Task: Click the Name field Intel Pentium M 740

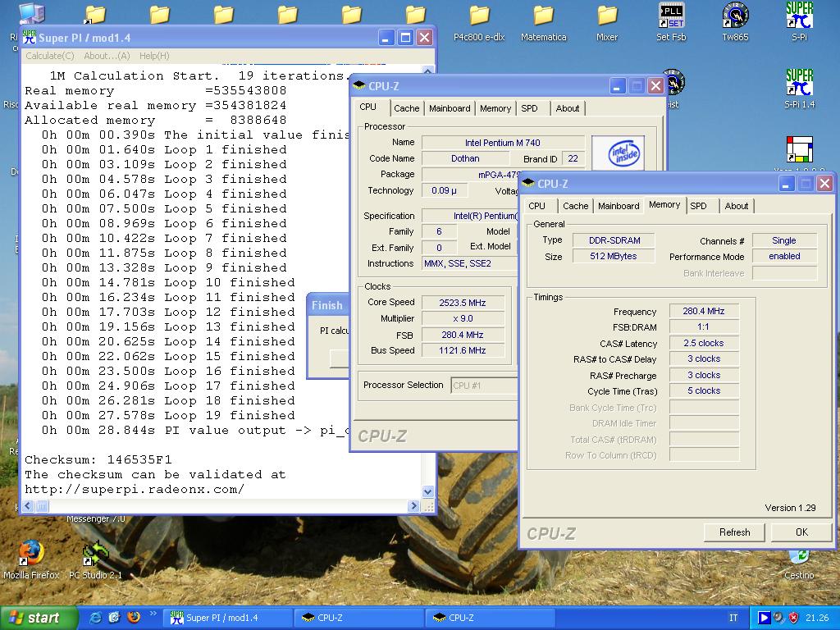Action: pos(503,143)
